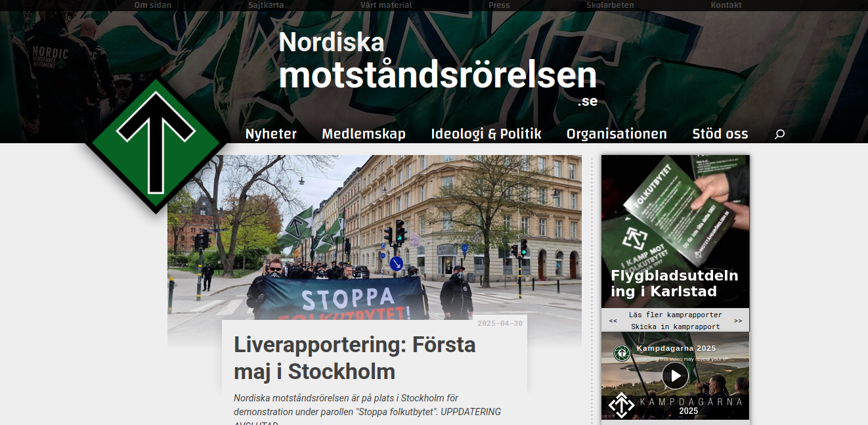
Task: Open the Press link in top bar
Action: coord(499,5)
